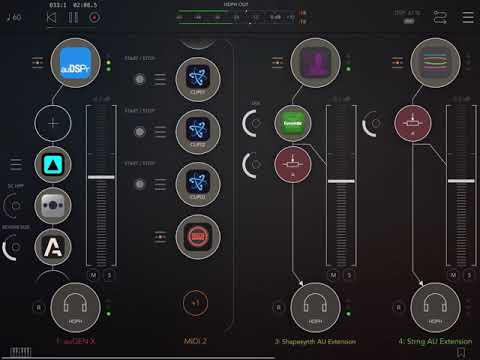The height and width of the screenshot is (360, 480).
Task: Open the purple Shapesynth source node
Action: click(x=315, y=63)
